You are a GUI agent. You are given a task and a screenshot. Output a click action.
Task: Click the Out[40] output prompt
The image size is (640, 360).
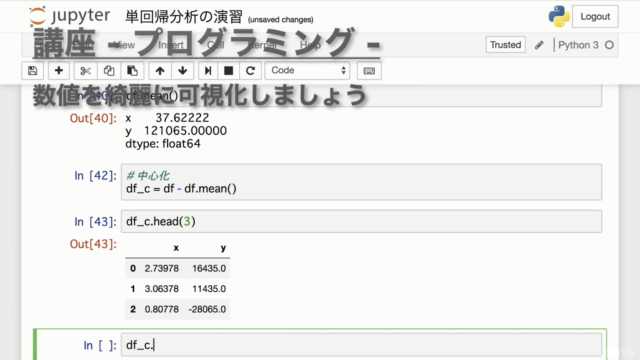click(x=93, y=118)
